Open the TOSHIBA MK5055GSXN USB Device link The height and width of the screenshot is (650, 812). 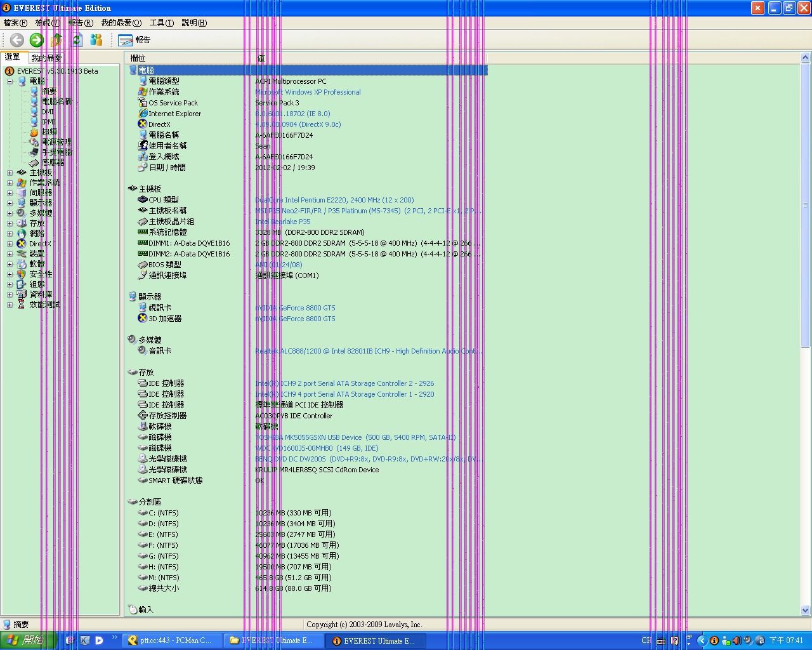coord(355,437)
